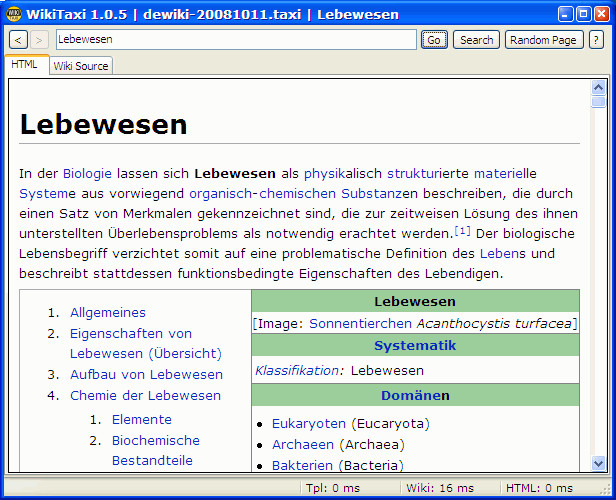Screen dimensions: 616x500
Task: Jump to Elemente subsection
Action: pos(141,419)
